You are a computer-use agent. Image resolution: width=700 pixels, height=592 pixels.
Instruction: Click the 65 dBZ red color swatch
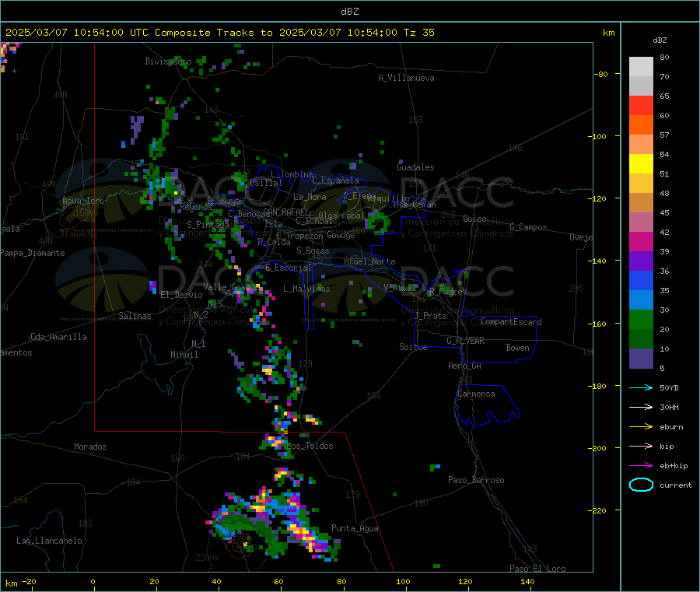tap(641, 105)
